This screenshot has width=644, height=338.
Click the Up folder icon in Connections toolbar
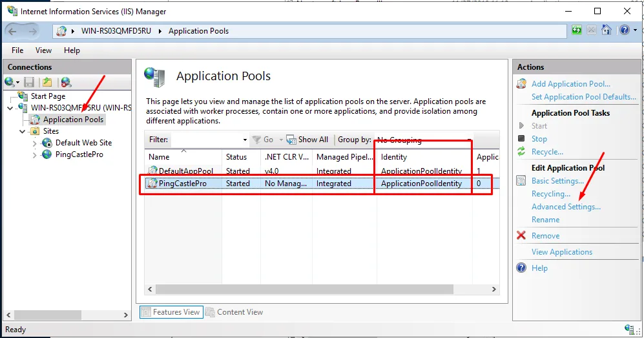coord(47,82)
